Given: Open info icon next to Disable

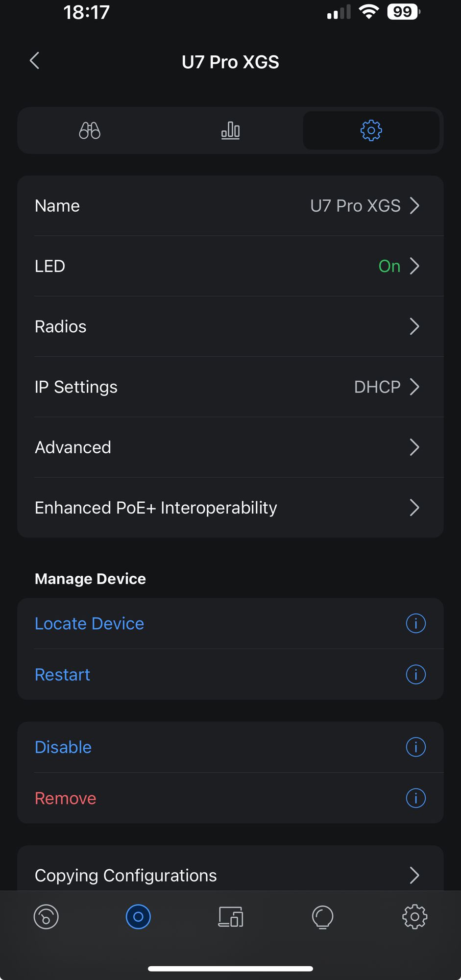Looking at the screenshot, I should pos(415,747).
